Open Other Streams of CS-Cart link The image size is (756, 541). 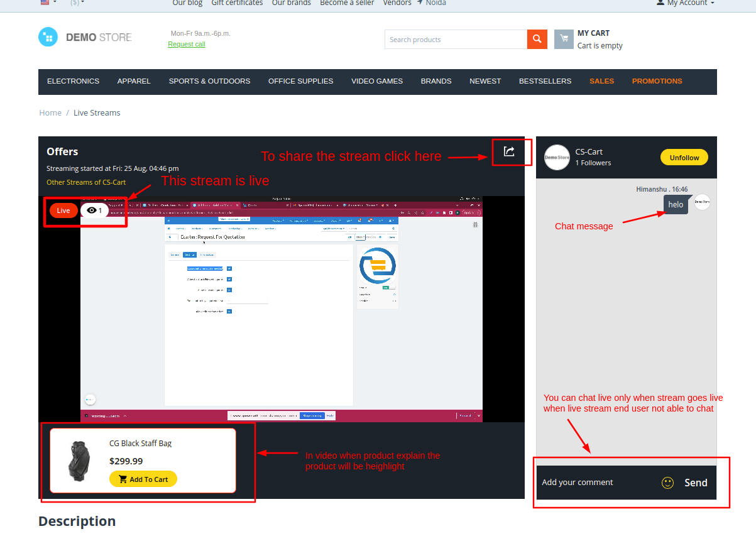coord(86,182)
